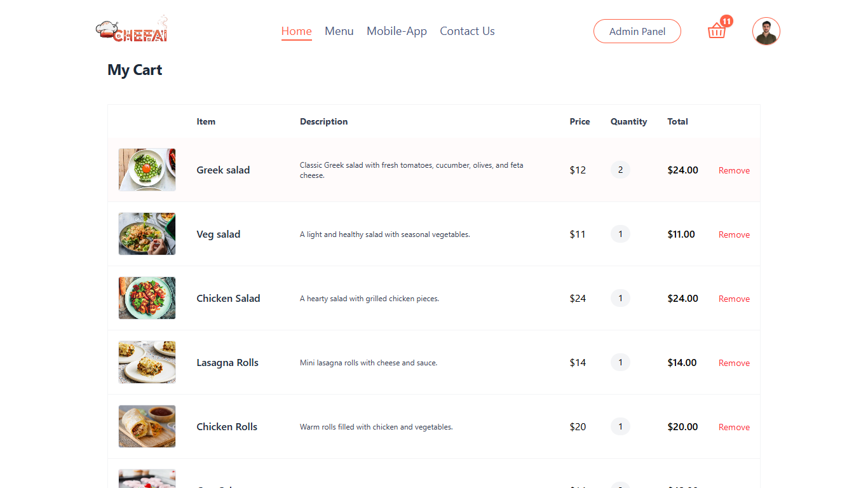The image size is (868, 488).
Task: Remove Chicken Salad from cart
Action: pyautogui.click(x=734, y=299)
